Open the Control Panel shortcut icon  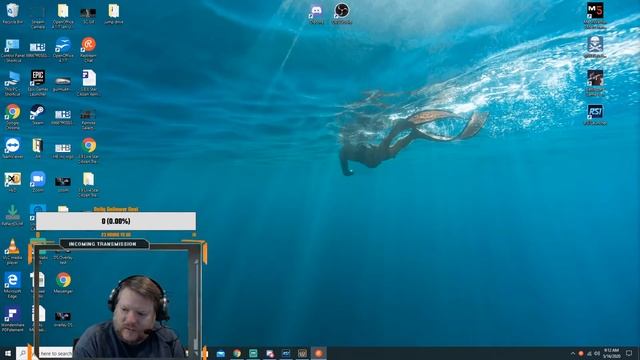pos(12,50)
